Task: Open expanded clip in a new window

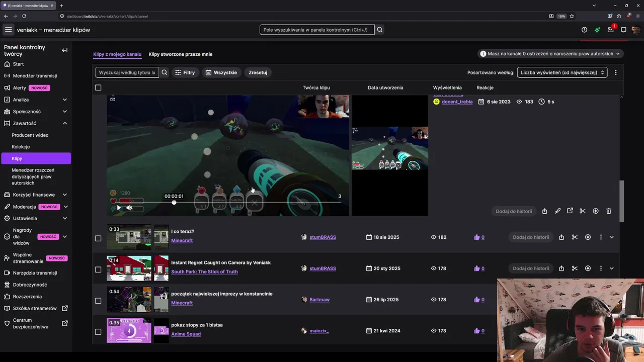Action: [x=570, y=211]
